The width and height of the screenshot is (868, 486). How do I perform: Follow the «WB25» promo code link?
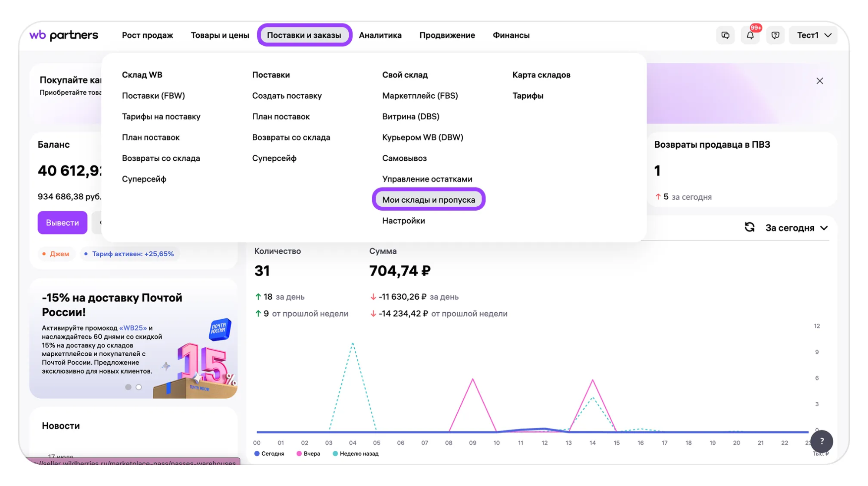pos(133,328)
